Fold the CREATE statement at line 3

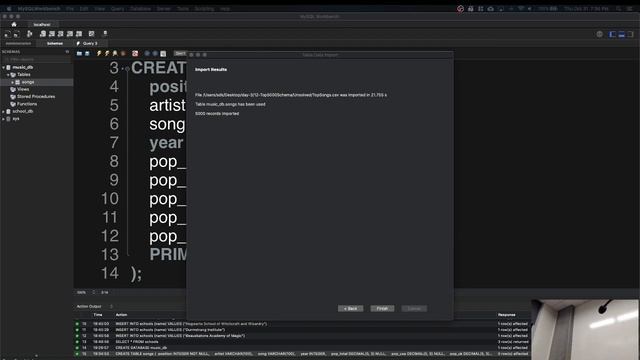point(127,69)
